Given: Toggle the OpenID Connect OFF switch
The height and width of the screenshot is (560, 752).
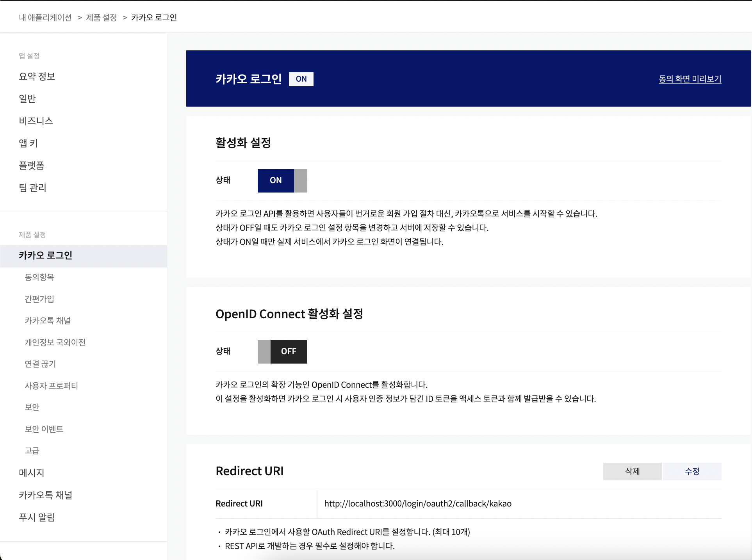Looking at the screenshot, I should point(282,351).
